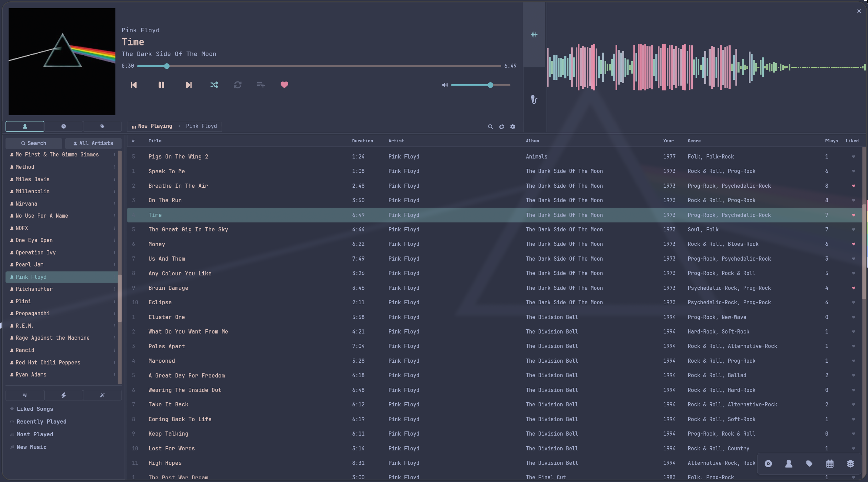Viewport: 868px width, 482px height.
Task: Click on the waveform display to seek
Action: click(x=706, y=67)
